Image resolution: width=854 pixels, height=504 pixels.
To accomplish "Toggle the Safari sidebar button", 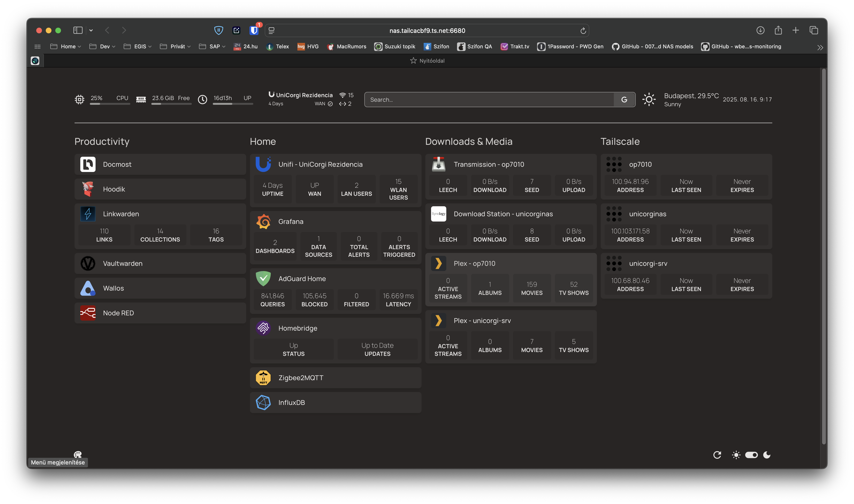I will (x=78, y=30).
